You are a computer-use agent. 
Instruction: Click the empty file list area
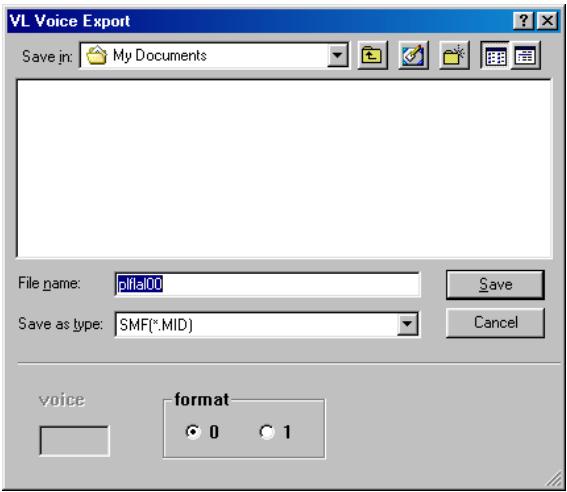tap(284, 168)
